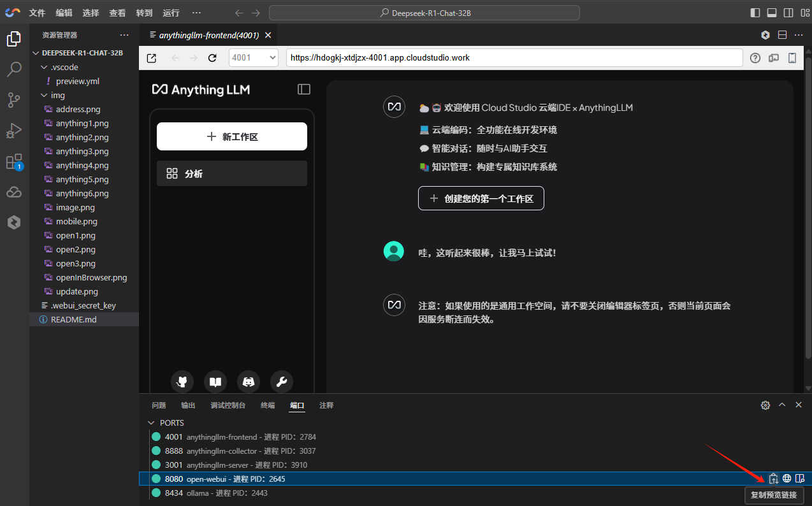Viewport: 812px width, 506px height.
Task: Click the ports panel settings gear
Action: tap(765, 405)
